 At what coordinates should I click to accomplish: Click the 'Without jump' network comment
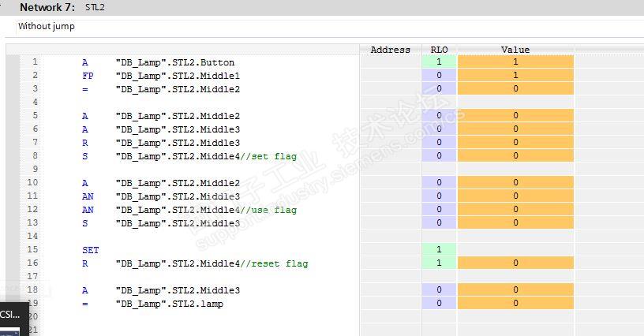(x=47, y=26)
